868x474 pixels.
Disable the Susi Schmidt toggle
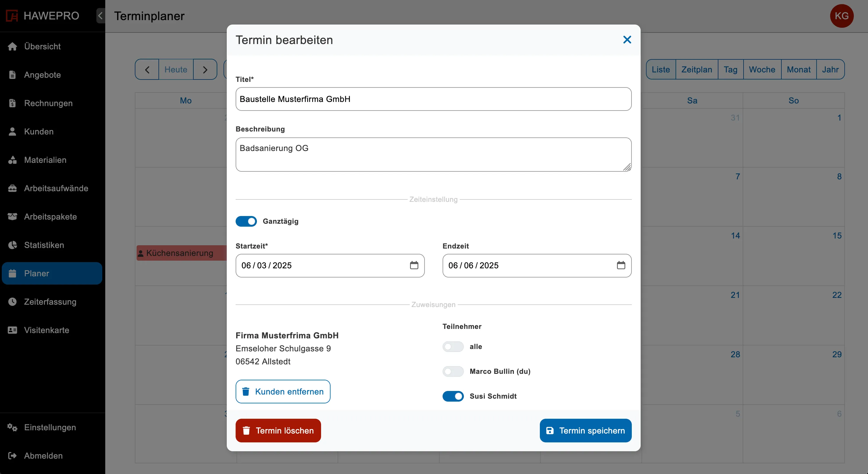tap(453, 396)
